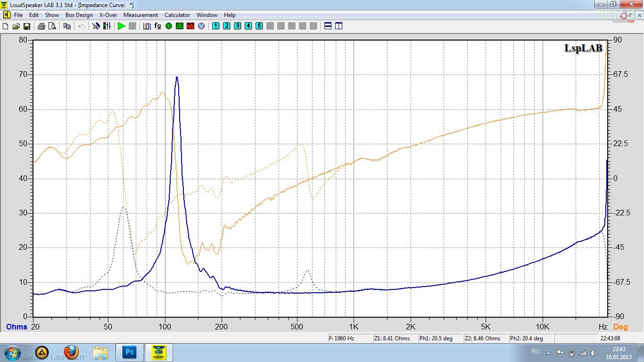
Task: Open the volume tray icon
Action: pos(594,353)
